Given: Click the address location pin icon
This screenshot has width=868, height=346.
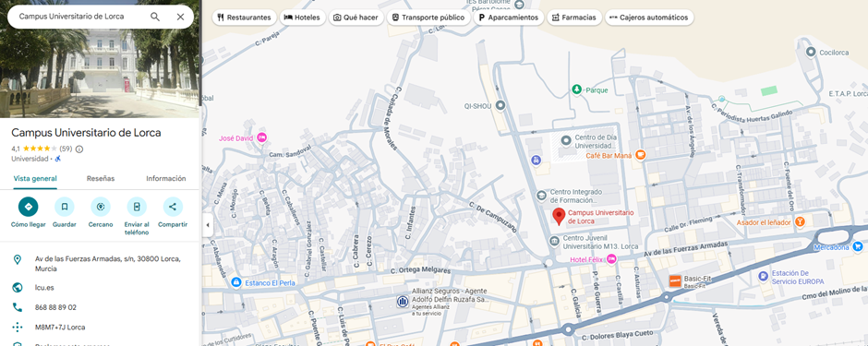Looking at the screenshot, I should (18, 259).
